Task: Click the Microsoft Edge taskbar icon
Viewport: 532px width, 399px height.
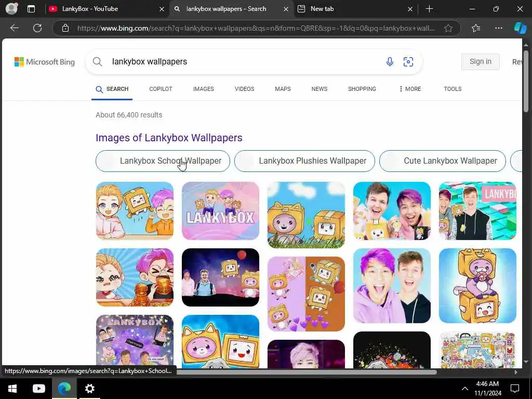Action: [64, 389]
